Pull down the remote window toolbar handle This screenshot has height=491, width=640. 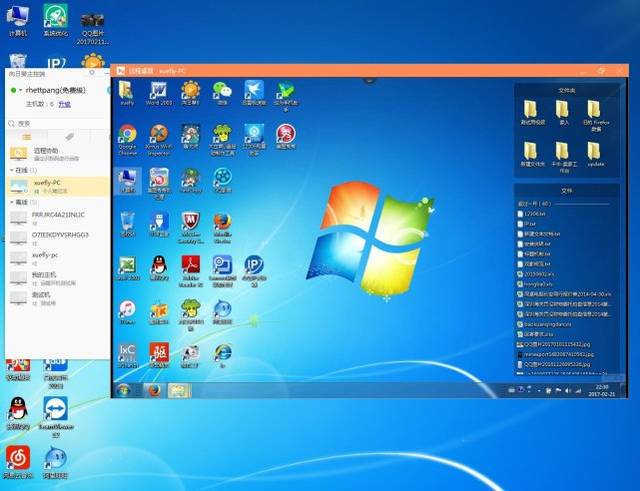tap(369, 80)
